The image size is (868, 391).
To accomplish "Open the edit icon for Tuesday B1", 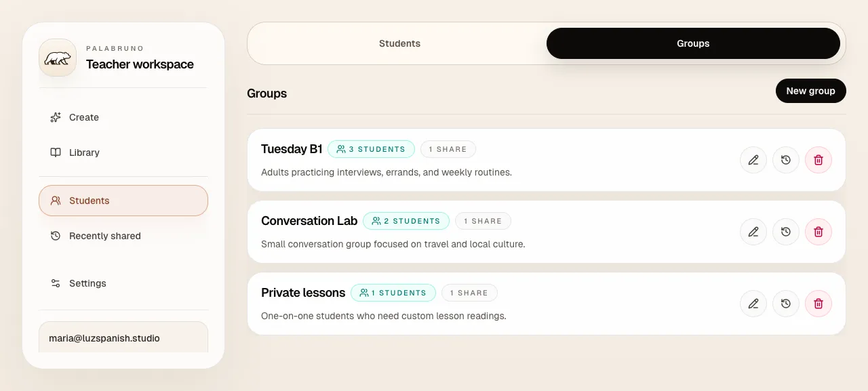I will (753, 160).
